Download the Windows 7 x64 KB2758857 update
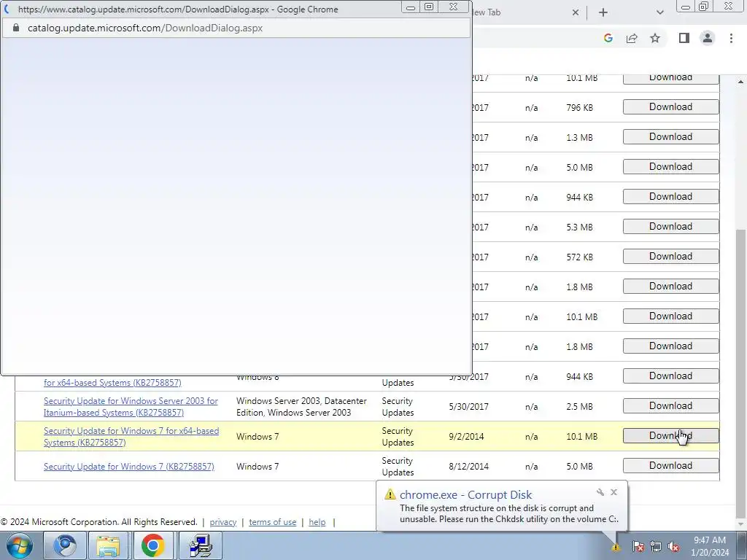 (x=671, y=436)
